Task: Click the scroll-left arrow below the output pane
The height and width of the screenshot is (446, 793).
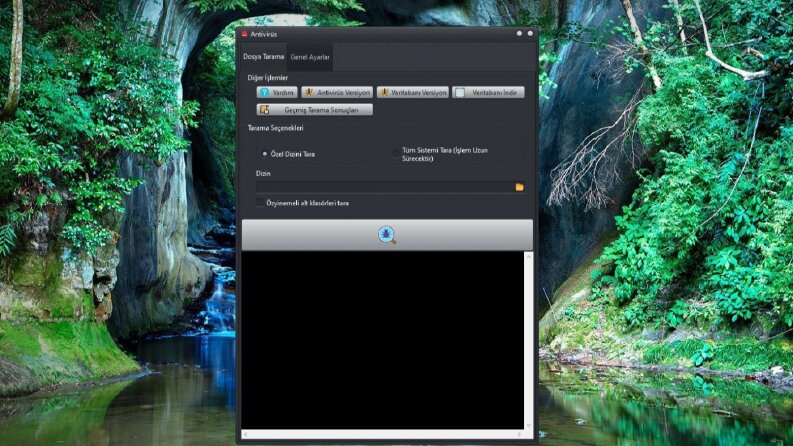Action: pos(246,434)
